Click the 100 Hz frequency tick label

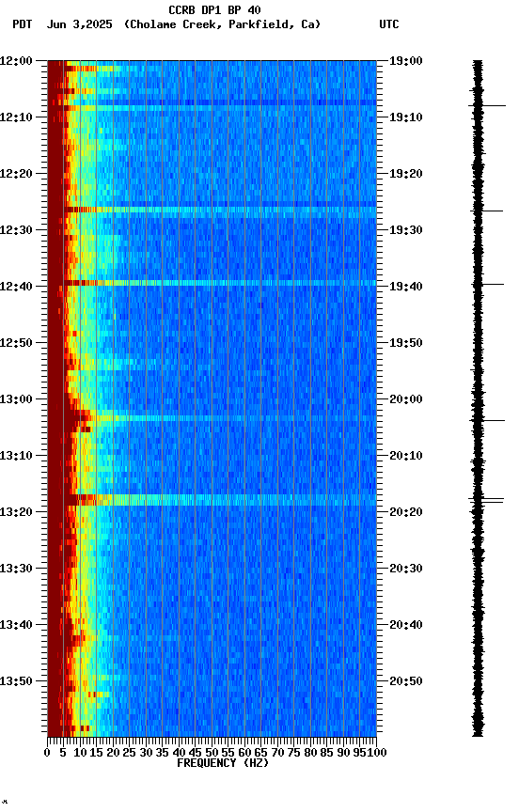pyautogui.click(x=377, y=754)
